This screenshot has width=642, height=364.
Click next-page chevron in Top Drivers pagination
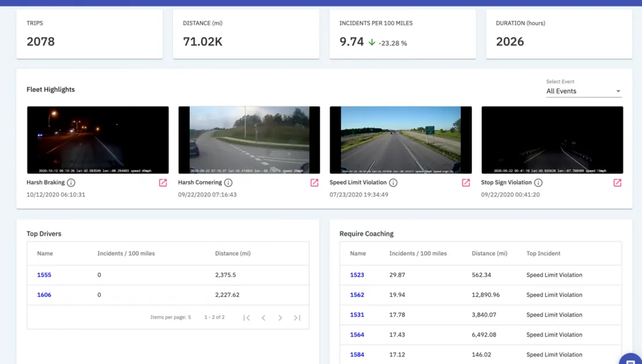(280, 317)
